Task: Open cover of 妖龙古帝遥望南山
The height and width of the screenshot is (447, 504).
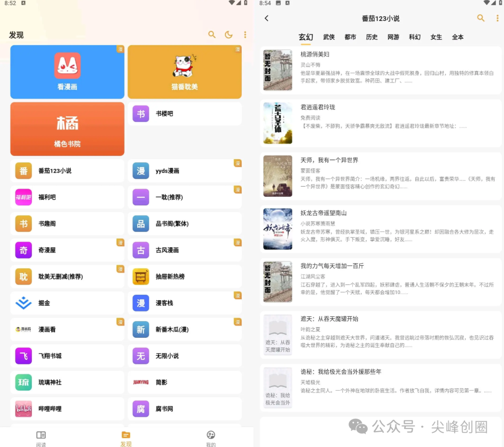Action: tap(278, 229)
